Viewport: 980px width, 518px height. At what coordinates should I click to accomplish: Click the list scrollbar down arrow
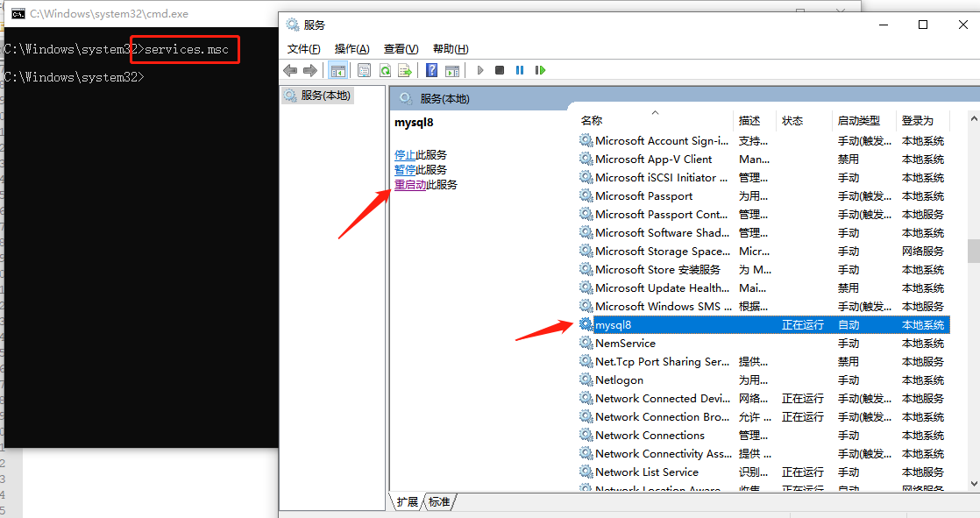[x=974, y=484]
